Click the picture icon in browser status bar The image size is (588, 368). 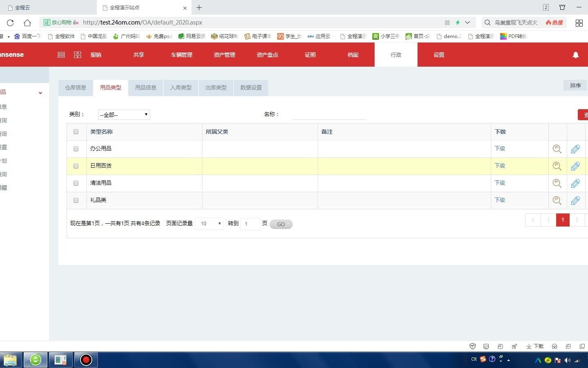tap(486, 346)
